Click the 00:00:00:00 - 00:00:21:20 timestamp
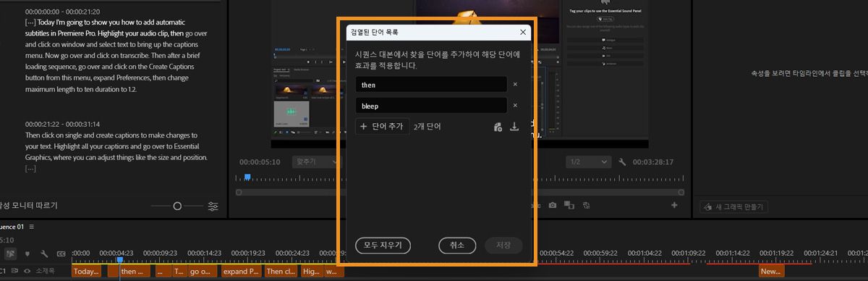 pyautogui.click(x=62, y=12)
